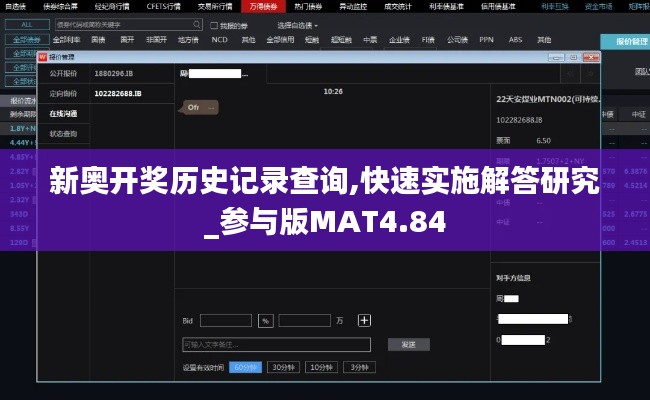Click the ALL filter button
Viewport: 650px width, 400px height.
coord(27,24)
